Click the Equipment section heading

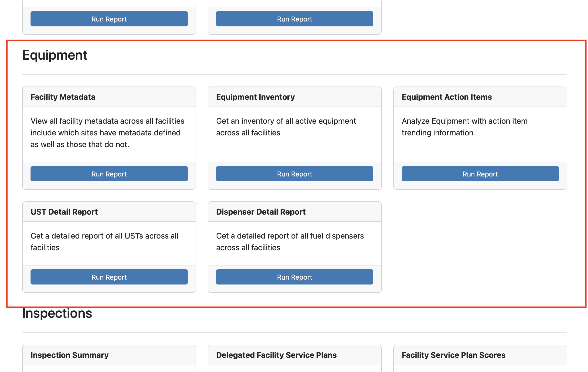[55, 55]
